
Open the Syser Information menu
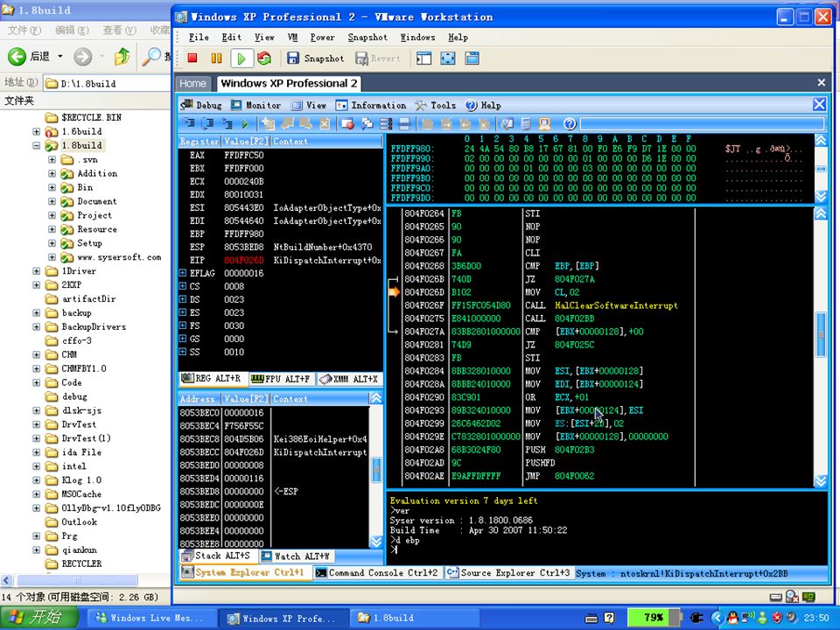point(371,106)
